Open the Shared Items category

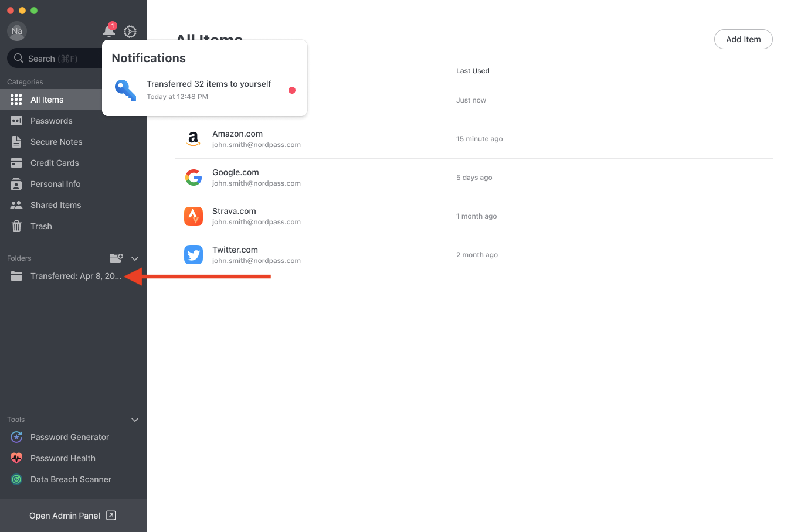[73, 205]
